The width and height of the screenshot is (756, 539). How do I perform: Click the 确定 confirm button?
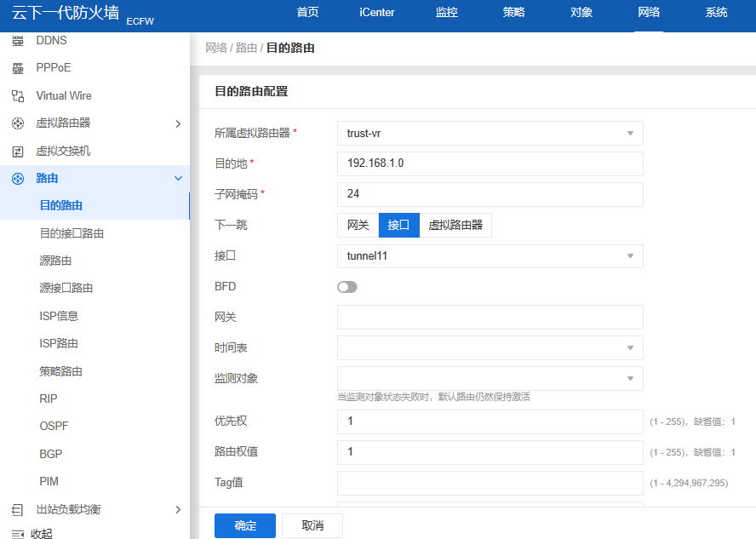[x=245, y=525]
